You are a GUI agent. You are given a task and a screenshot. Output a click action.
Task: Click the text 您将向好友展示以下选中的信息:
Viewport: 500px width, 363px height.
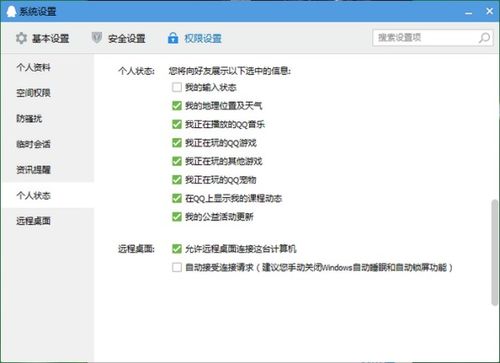[x=230, y=71]
